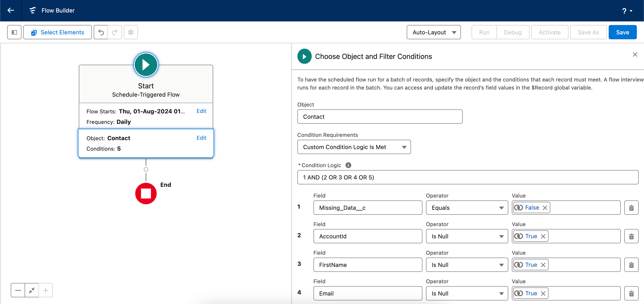Viewport: 644px width, 304px height.
Task: Open flow settings gear icon
Action: point(131,32)
